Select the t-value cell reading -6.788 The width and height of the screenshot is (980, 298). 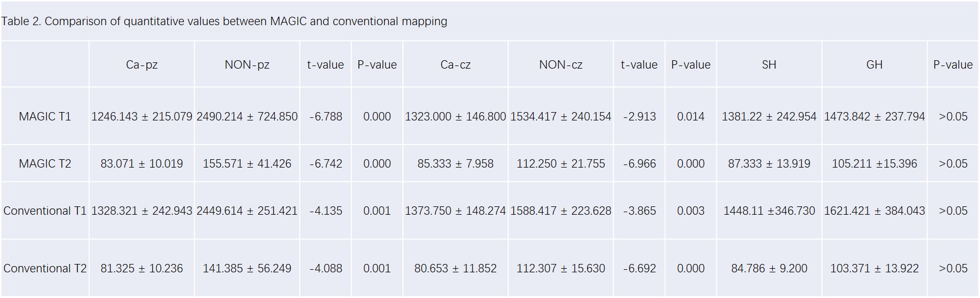tap(325, 116)
